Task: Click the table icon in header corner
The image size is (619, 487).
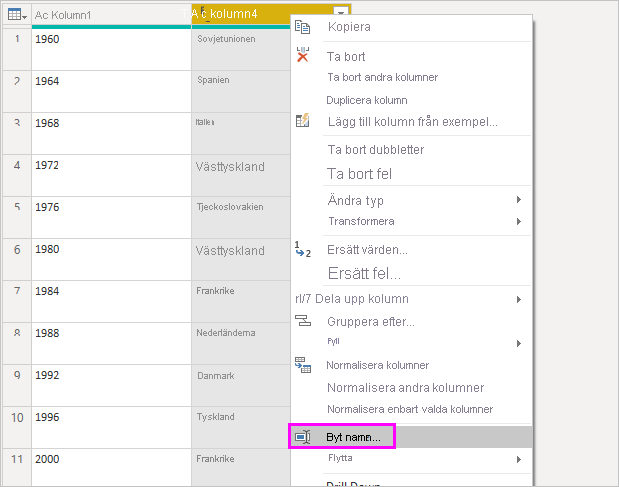Action: (16, 14)
